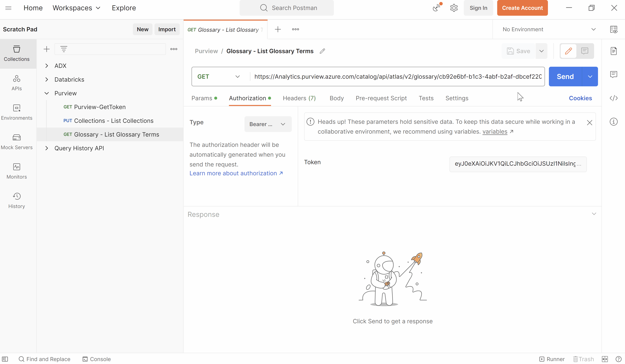This screenshot has width=625, height=364.
Task: Click the Import button
Action: pos(167,29)
